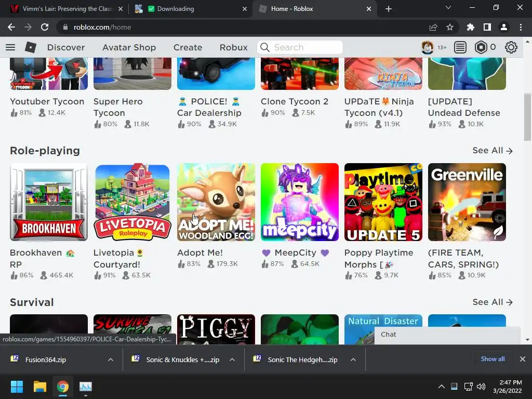
Task: Open the clock and date in taskbar
Action: pos(508,387)
